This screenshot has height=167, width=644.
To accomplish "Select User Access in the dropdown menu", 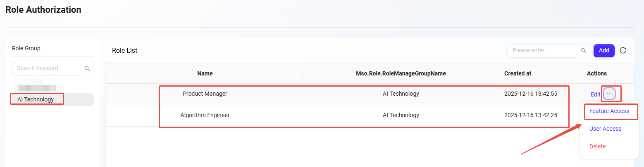I will coord(605,129).
